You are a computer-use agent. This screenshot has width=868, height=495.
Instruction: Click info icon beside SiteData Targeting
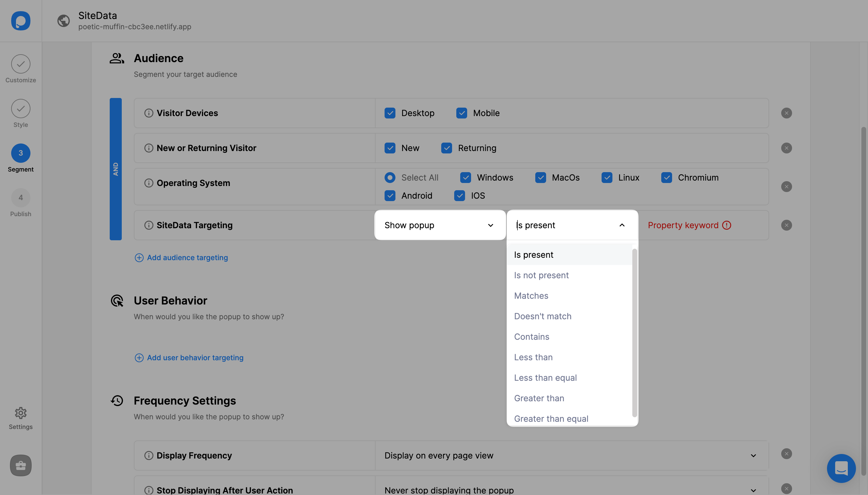149,225
